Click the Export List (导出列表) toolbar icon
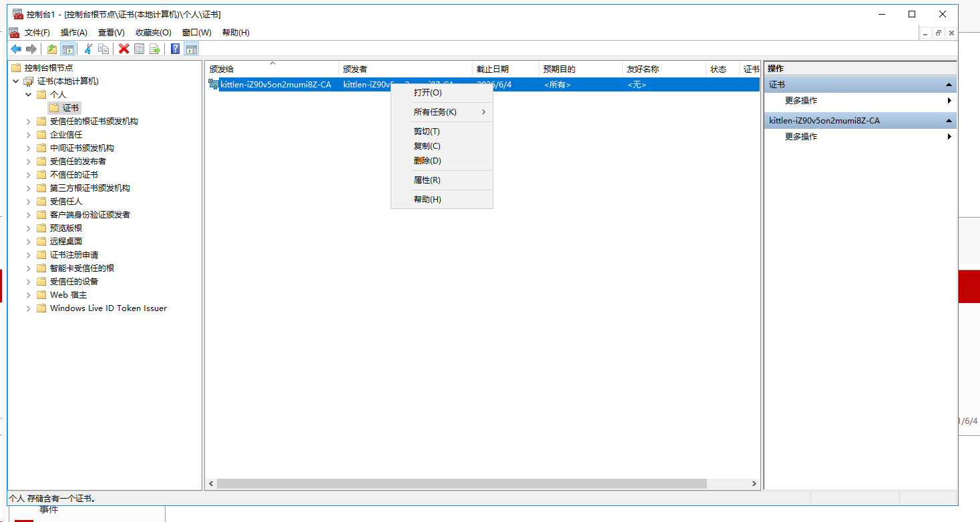980x522 pixels. [154, 48]
